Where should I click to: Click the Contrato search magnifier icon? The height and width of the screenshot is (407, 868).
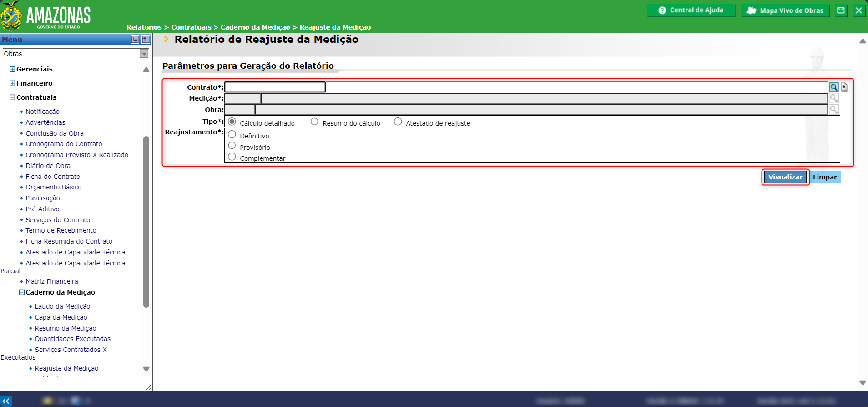tap(833, 87)
